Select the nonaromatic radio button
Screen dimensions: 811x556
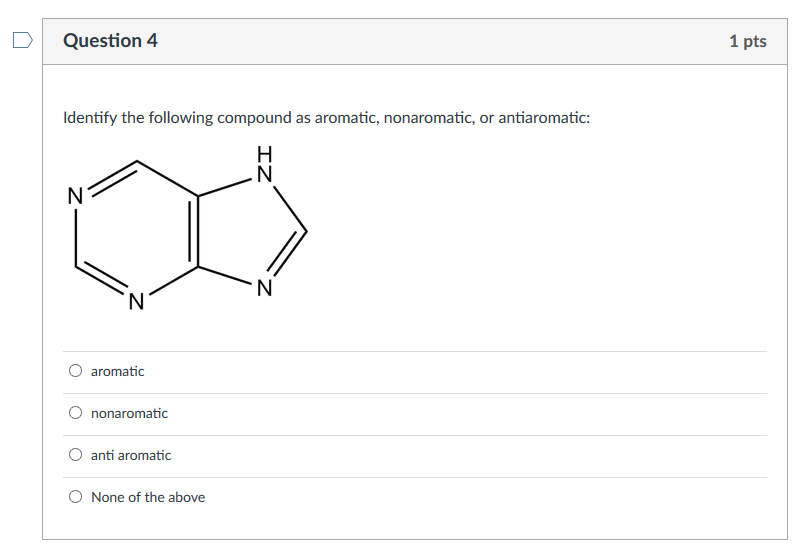tap(76, 413)
